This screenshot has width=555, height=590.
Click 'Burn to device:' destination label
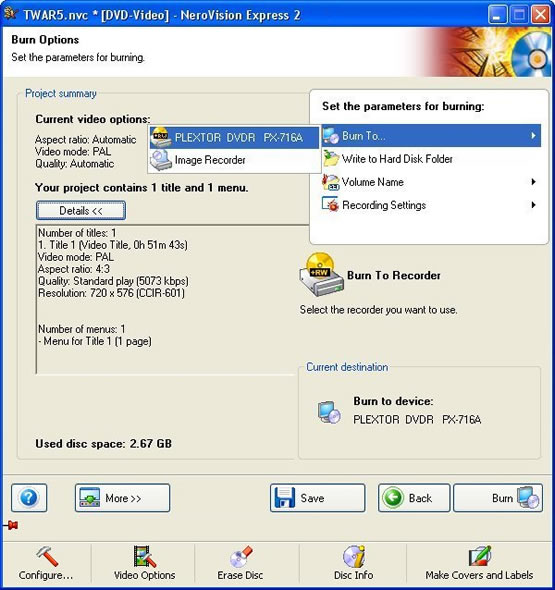393,401
